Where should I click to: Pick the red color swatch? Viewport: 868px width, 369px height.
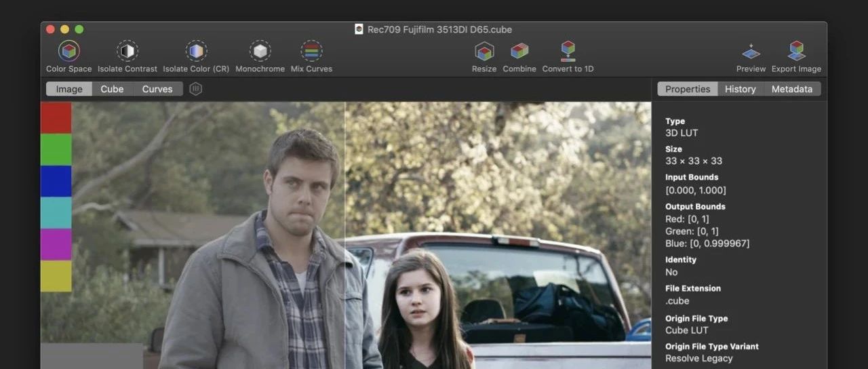pos(56,118)
